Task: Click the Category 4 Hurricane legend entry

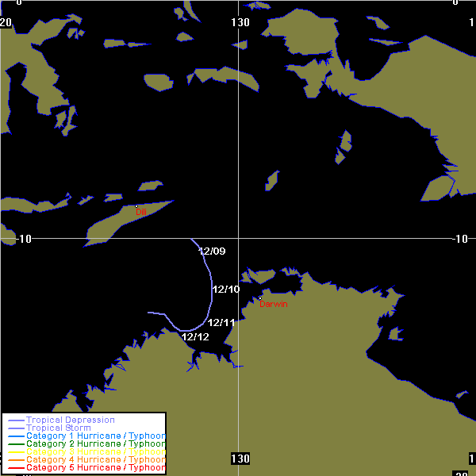Action: [95, 460]
